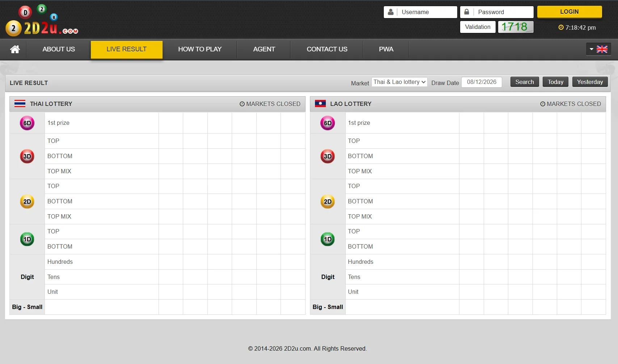Go to CONTACT US
618x364 pixels.
click(x=327, y=49)
